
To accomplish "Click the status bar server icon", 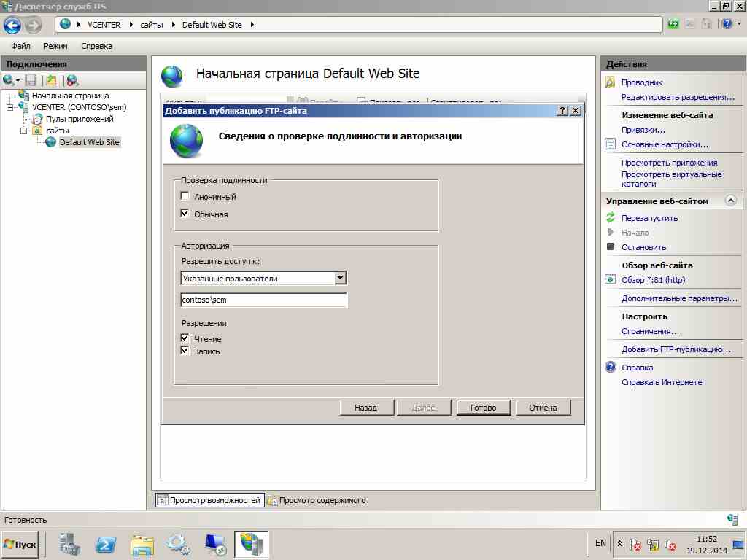I will pyautogui.click(x=732, y=519).
